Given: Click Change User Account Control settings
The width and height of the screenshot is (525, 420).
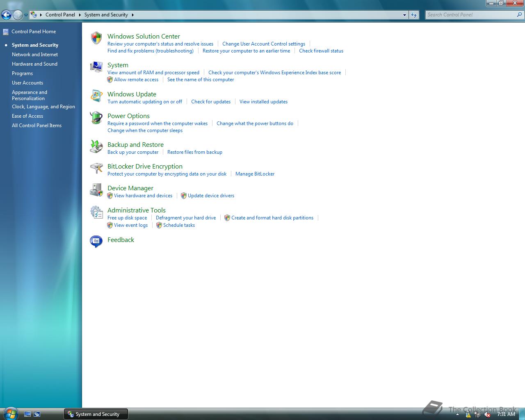Looking at the screenshot, I should (264, 44).
